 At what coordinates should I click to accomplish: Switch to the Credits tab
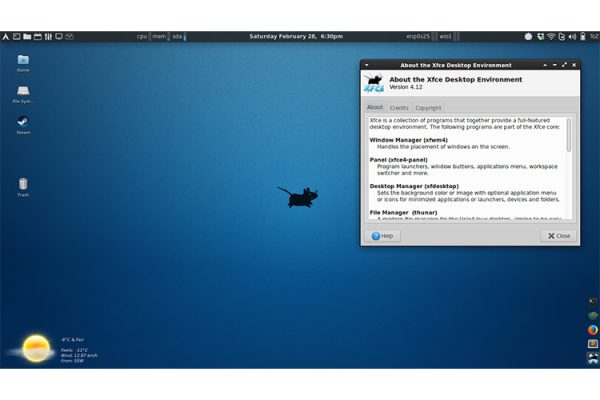(399, 108)
